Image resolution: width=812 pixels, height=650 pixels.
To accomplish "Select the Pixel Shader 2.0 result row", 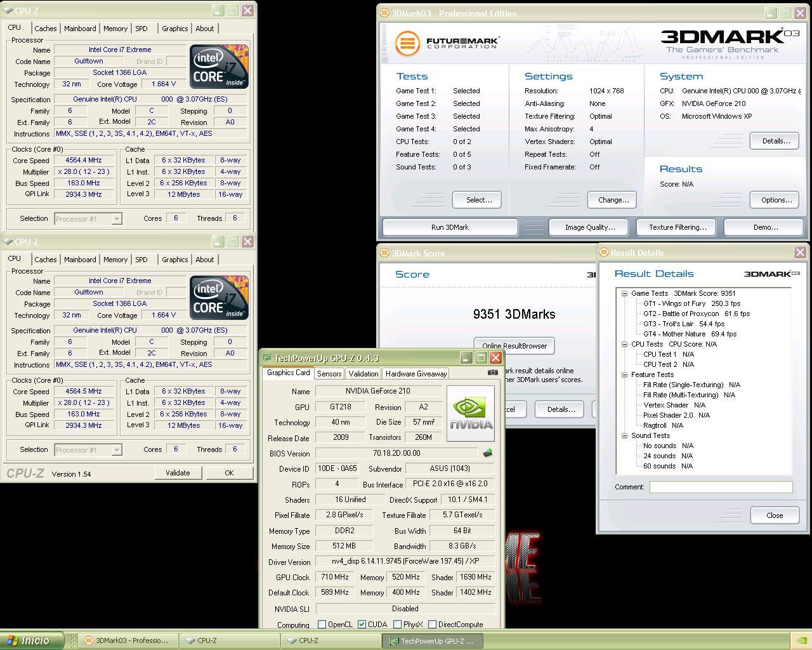I will [x=676, y=415].
